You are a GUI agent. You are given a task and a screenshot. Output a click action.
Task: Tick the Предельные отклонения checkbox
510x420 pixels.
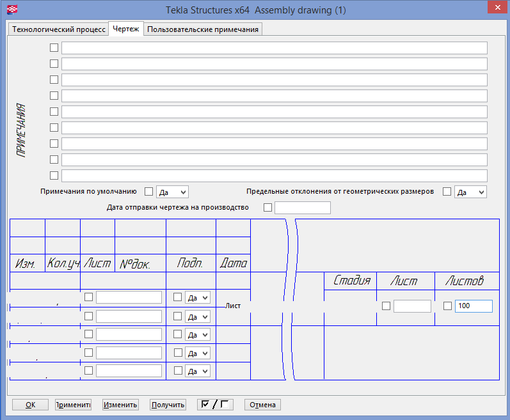coord(447,192)
